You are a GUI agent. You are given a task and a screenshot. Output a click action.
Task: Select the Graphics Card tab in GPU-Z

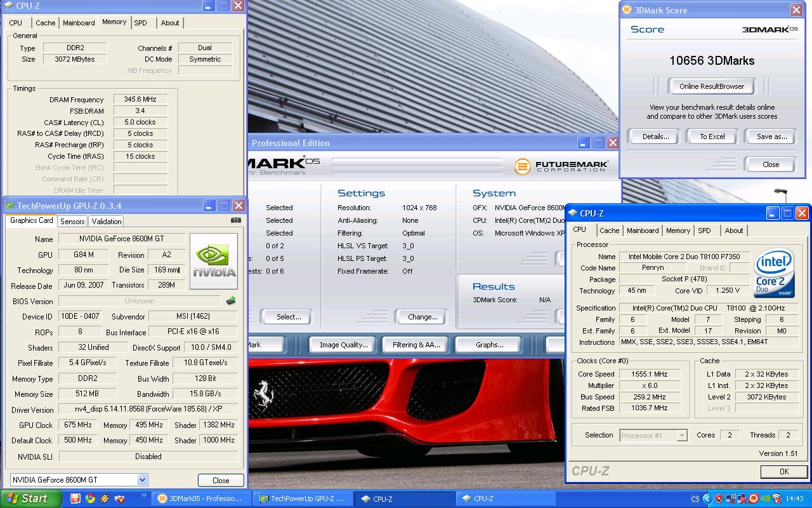tap(31, 220)
